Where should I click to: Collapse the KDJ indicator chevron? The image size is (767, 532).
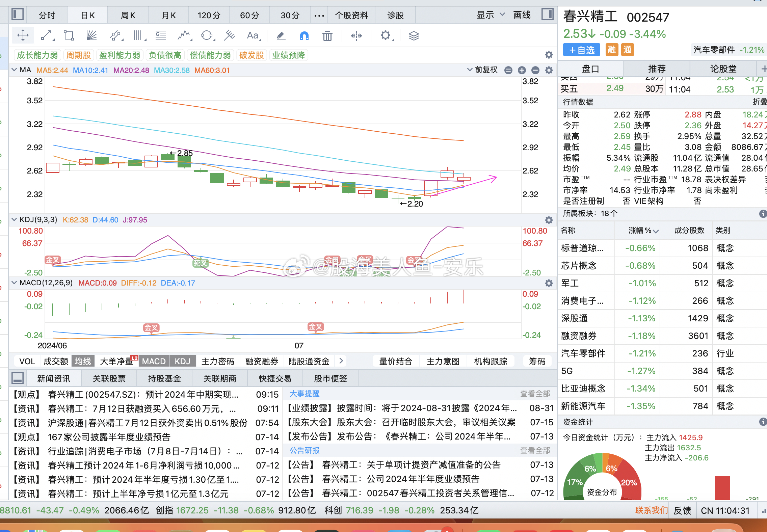(14, 219)
